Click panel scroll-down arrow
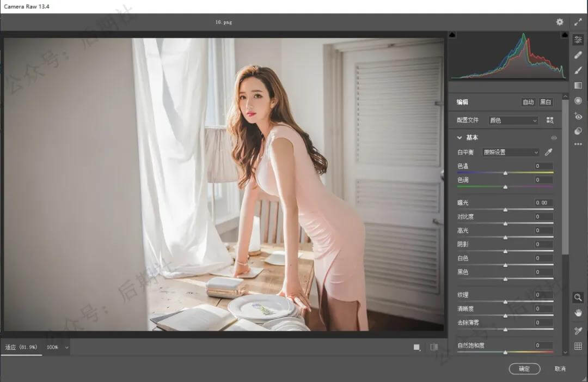Viewport: 588px width, 382px height. (566, 353)
